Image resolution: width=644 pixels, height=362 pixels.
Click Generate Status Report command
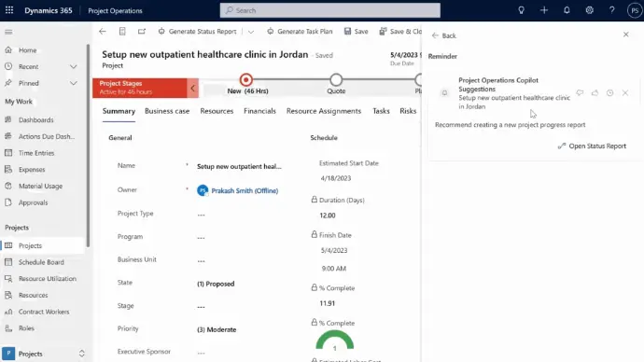198,31
